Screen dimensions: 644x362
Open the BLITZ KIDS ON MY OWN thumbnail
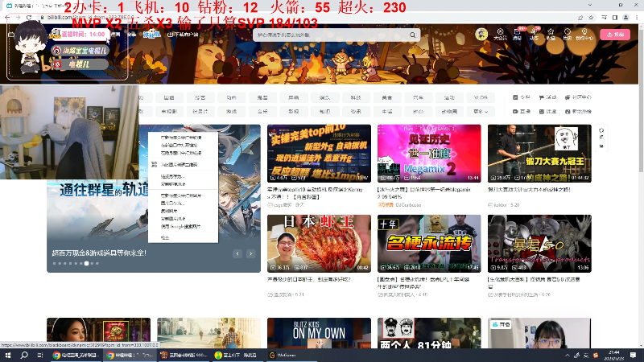click(319, 333)
